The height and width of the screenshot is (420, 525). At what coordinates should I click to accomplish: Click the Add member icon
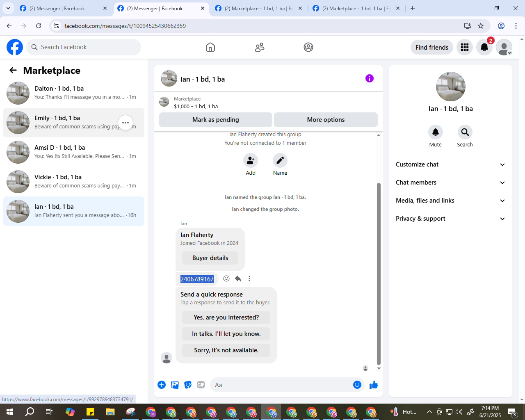251,160
